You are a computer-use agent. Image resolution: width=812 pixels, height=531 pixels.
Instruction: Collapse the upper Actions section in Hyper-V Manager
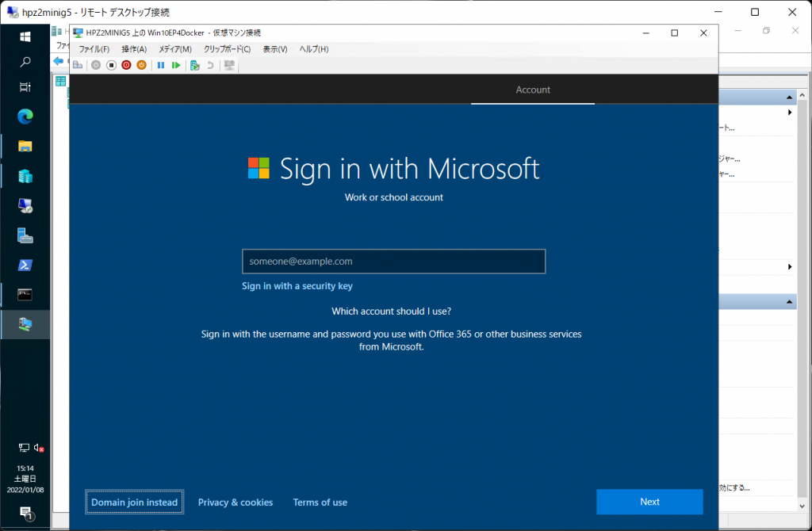(x=789, y=97)
